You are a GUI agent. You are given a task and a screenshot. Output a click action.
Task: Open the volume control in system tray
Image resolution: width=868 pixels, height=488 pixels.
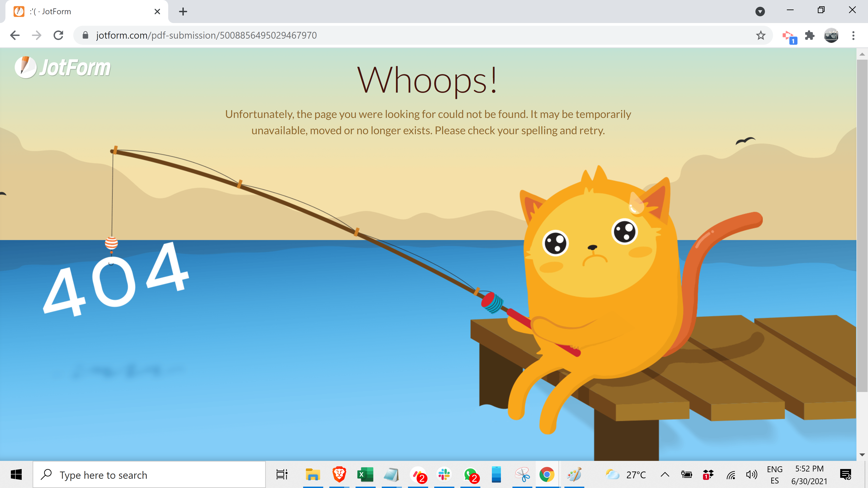pos(751,475)
